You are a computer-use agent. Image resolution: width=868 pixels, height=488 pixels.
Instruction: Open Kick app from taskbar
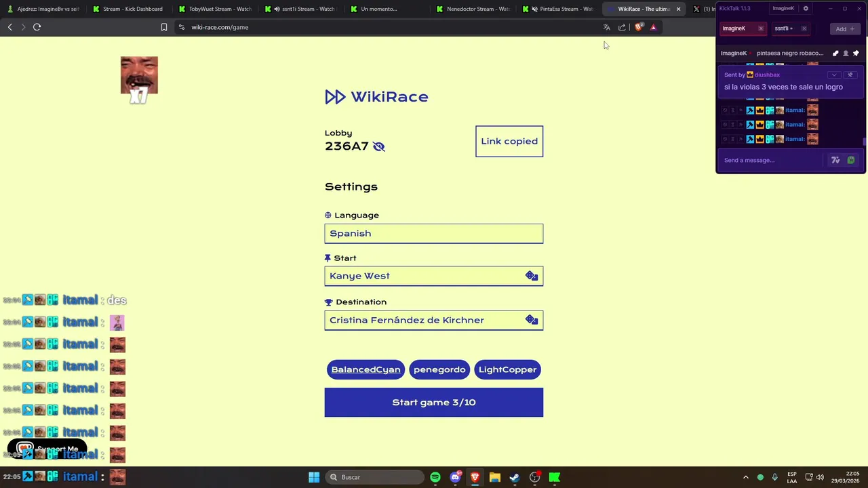pos(555,477)
